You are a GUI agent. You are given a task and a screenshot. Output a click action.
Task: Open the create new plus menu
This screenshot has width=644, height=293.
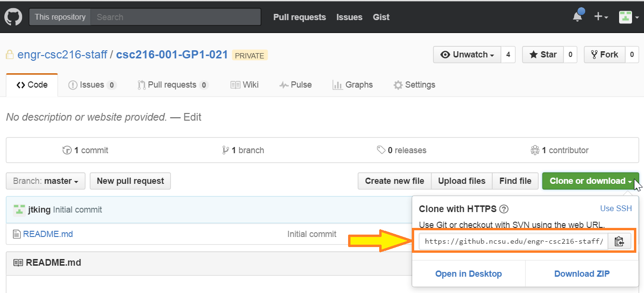600,16
